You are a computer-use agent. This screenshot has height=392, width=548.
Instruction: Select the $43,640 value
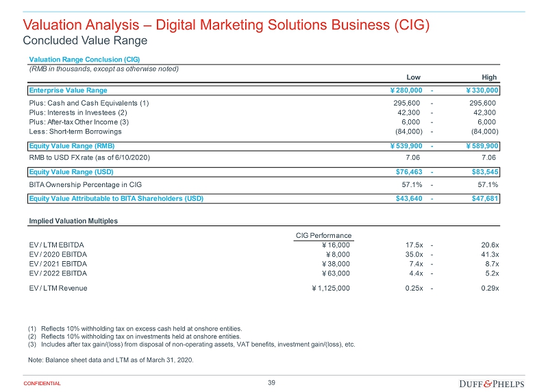coord(409,198)
